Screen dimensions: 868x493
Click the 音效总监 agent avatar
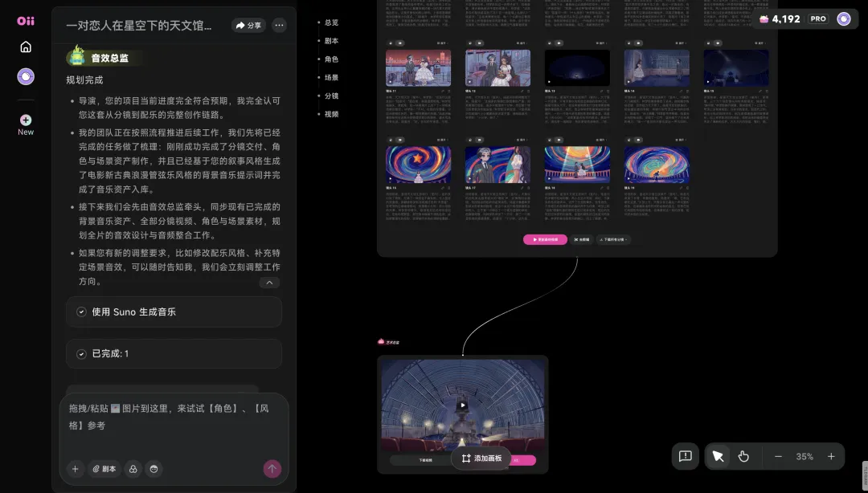77,57
